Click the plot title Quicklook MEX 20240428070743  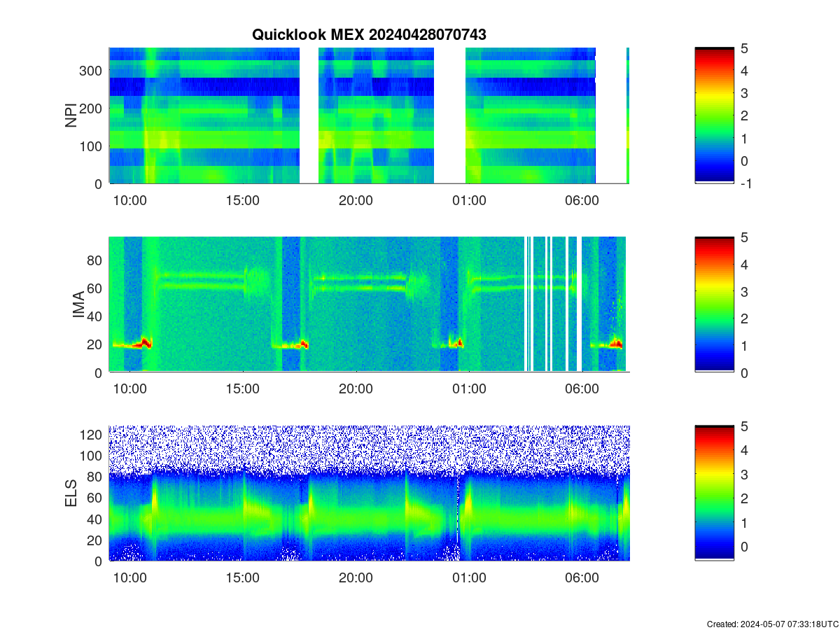tap(369, 34)
